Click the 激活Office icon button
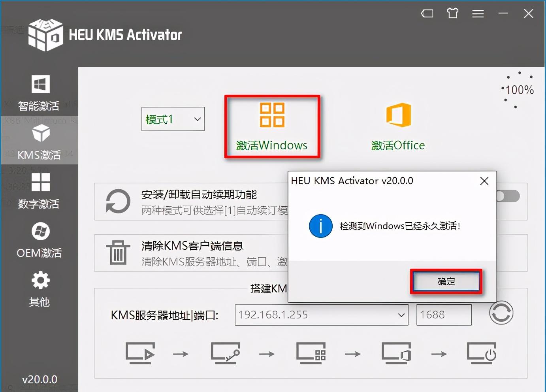 coord(398,126)
